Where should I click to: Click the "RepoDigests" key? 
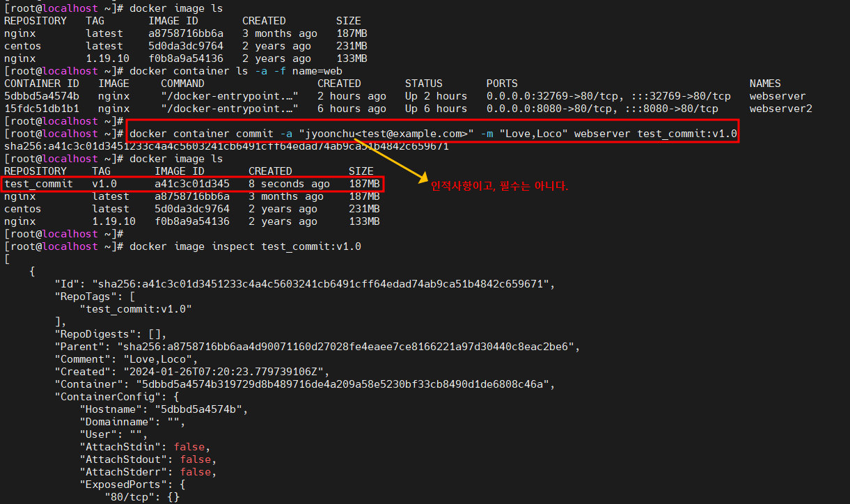(95, 334)
